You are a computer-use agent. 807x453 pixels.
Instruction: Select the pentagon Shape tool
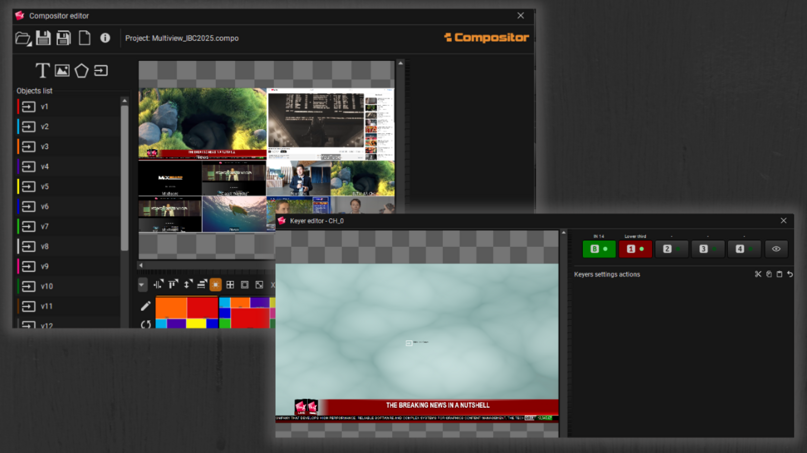[81, 70]
